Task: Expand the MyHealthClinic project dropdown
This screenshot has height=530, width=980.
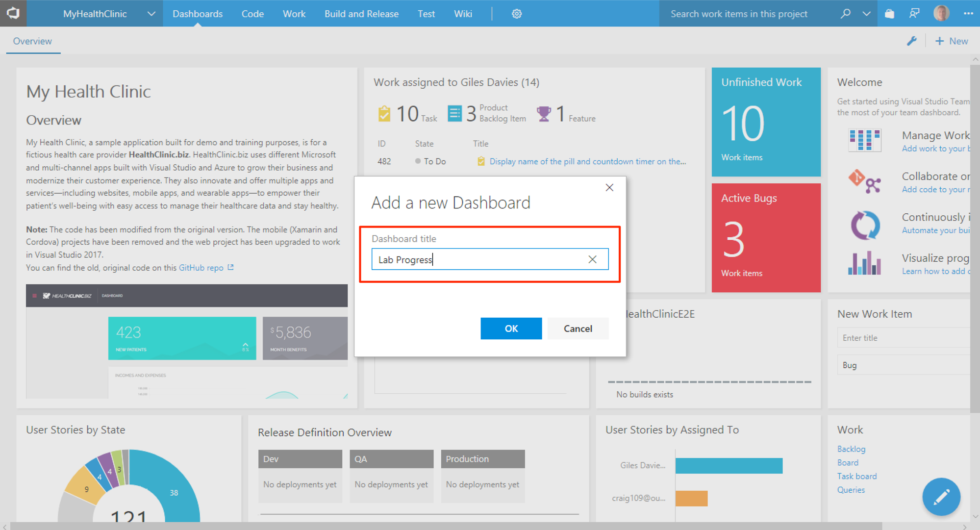Action: 151,14
